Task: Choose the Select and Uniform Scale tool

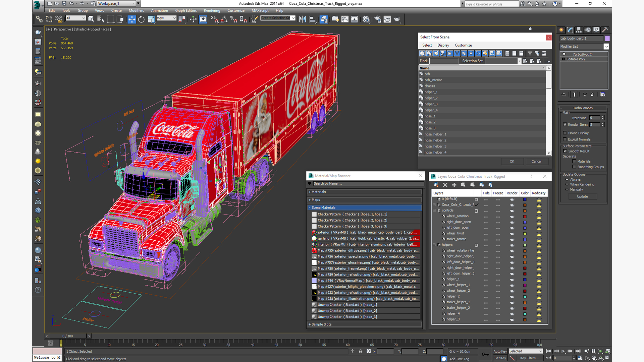Action: coord(151,19)
